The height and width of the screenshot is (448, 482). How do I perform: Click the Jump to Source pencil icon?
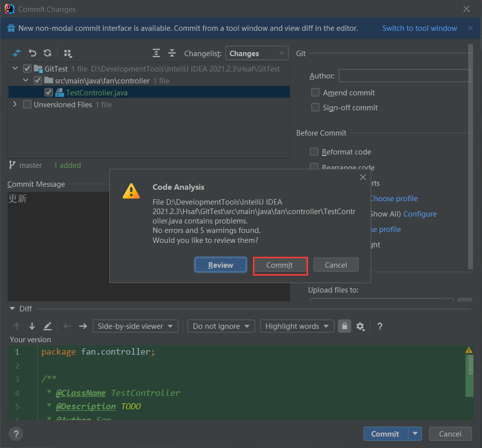tap(47, 326)
